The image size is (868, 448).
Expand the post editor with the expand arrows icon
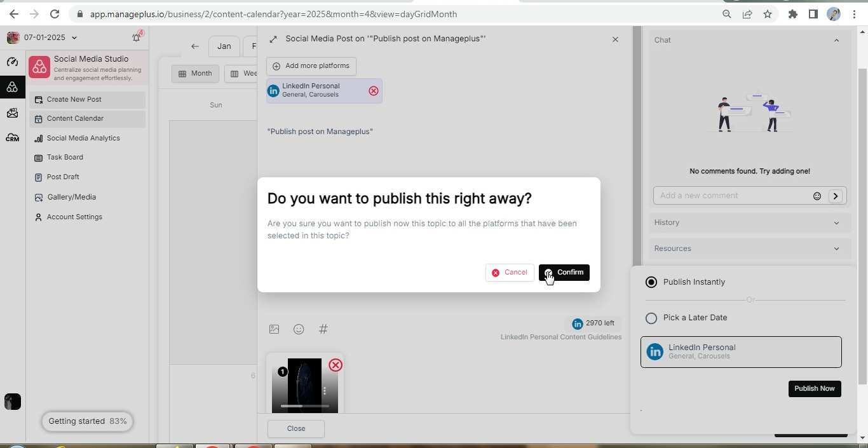click(273, 39)
